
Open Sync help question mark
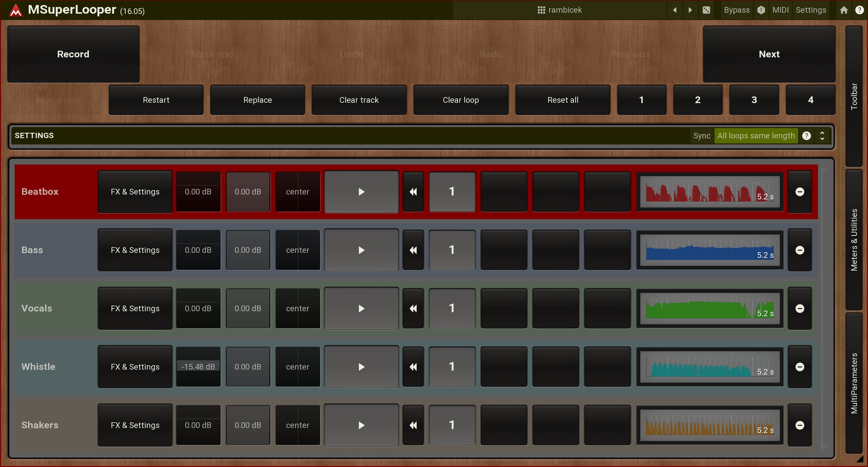tap(806, 136)
